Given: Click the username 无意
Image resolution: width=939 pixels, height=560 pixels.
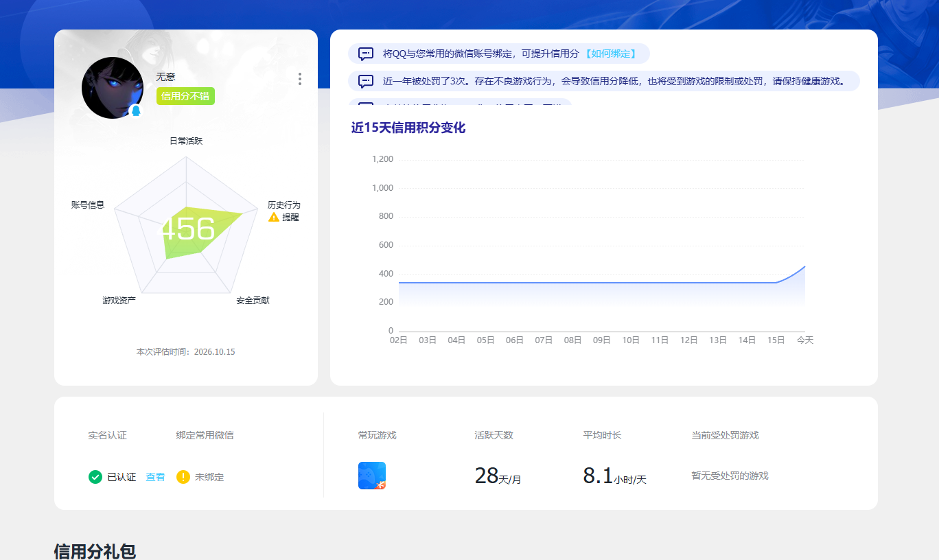Looking at the screenshot, I should 165,77.
